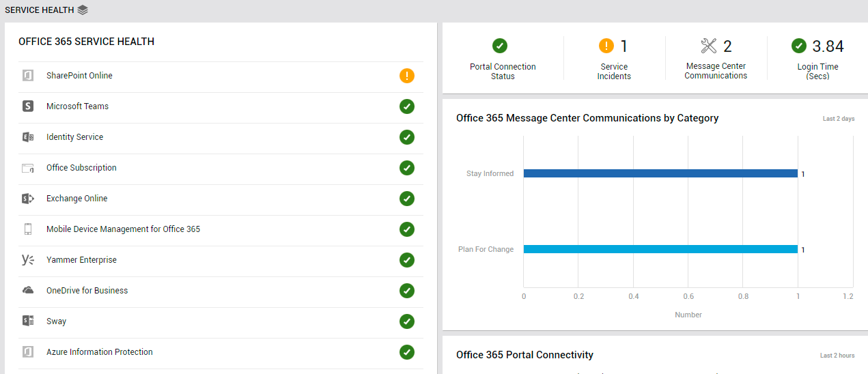This screenshot has height=374, width=868.
Task: Click the Portal Connection Status green check icon
Action: [500, 46]
